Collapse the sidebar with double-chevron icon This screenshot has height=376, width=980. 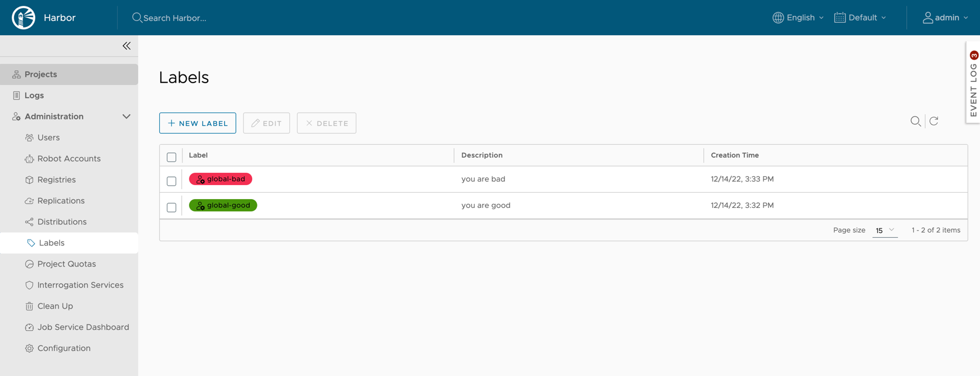click(126, 46)
